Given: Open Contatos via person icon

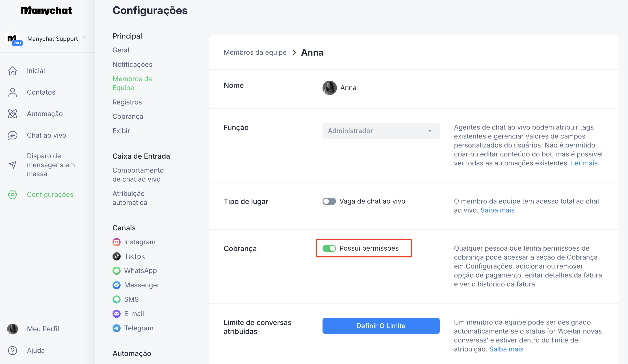Looking at the screenshot, I should tap(13, 92).
